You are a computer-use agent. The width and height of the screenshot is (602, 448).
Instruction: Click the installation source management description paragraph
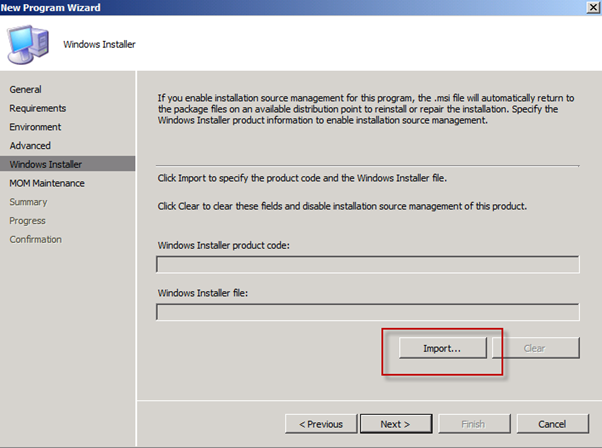coord(366,109)
